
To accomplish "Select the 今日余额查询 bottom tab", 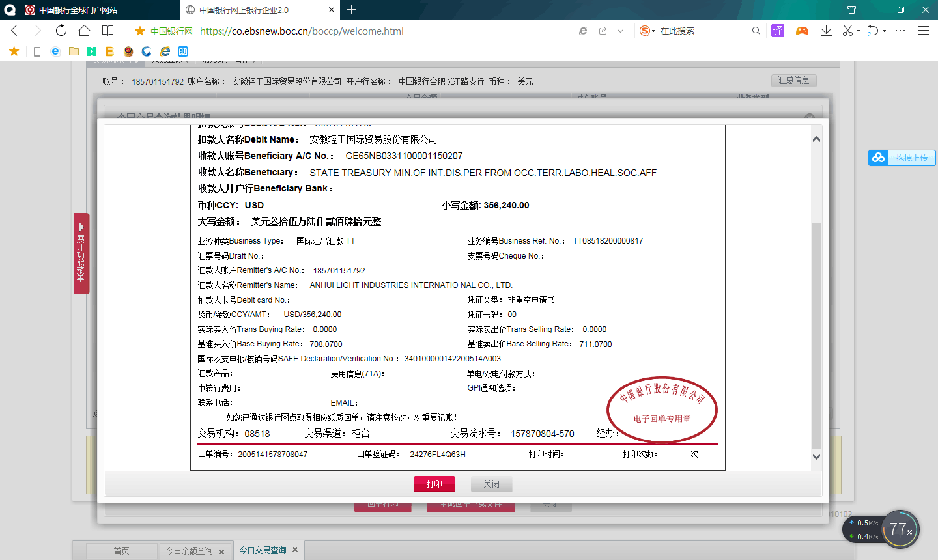I will pos(189,551).
